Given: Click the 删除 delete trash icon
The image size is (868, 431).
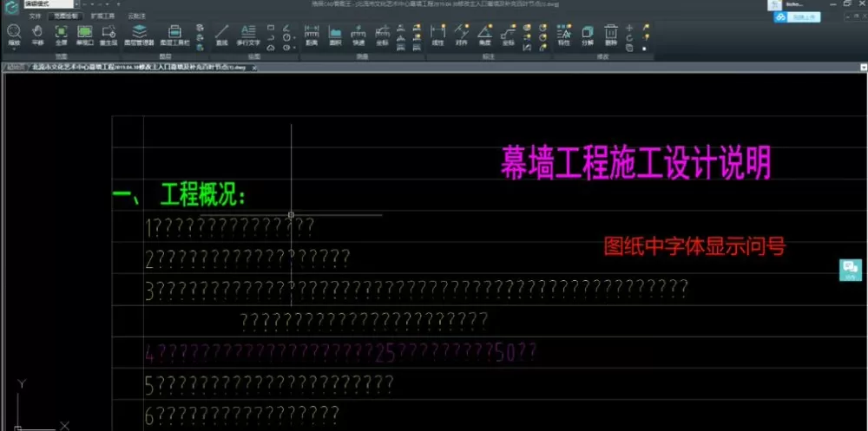Looking at the screenshot, I should point(611,35).
